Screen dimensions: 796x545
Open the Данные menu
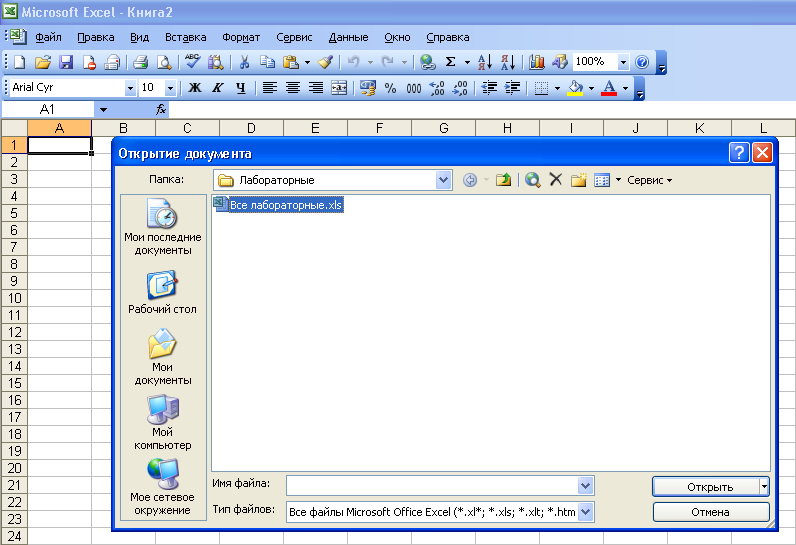348,37
